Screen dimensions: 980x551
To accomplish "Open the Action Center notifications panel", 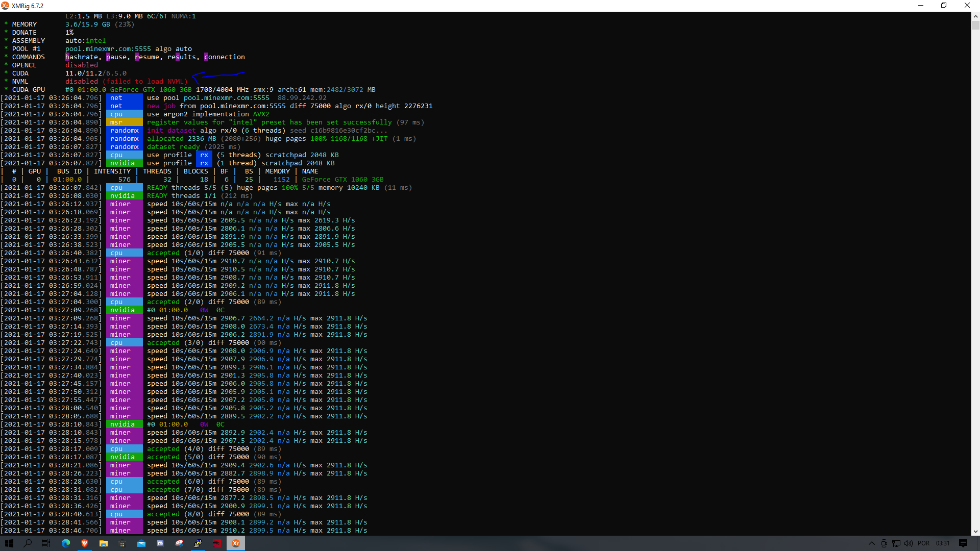I will (x=964, y=543).
